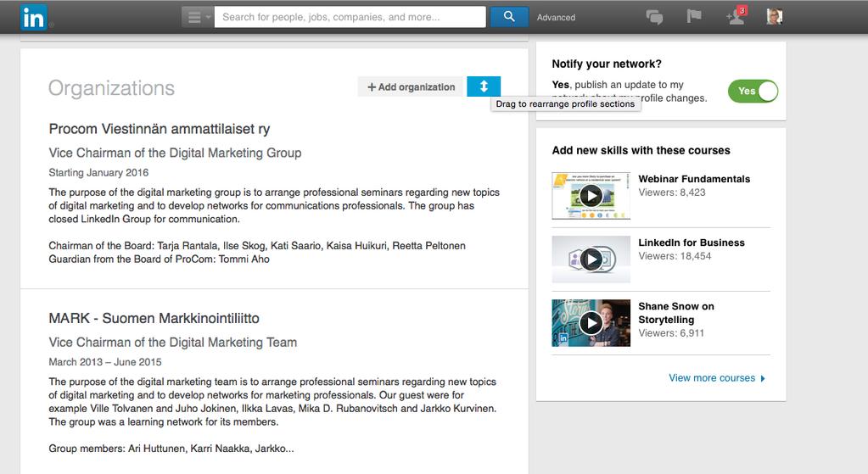The width and height of the screenshot is (868, 474).
Task: Open the notifications flag icon
Action: pyautogui.click(x=693, y=17)
